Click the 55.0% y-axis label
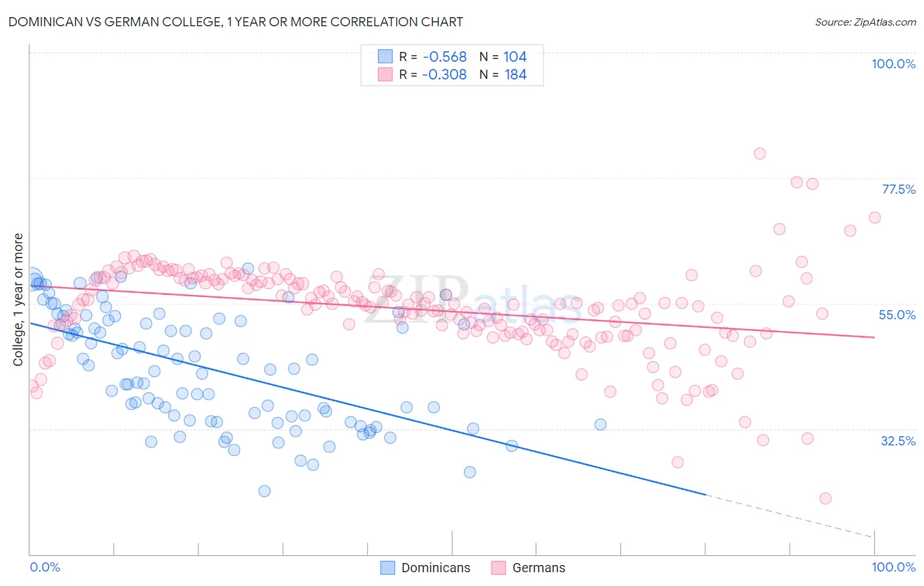This screenshot has width=924, height=586. [897, 315]
